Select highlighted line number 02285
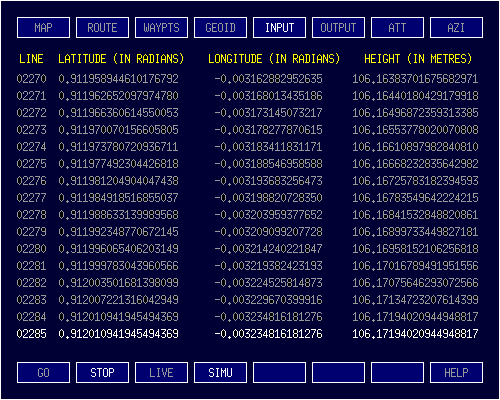 click(31, 334)
